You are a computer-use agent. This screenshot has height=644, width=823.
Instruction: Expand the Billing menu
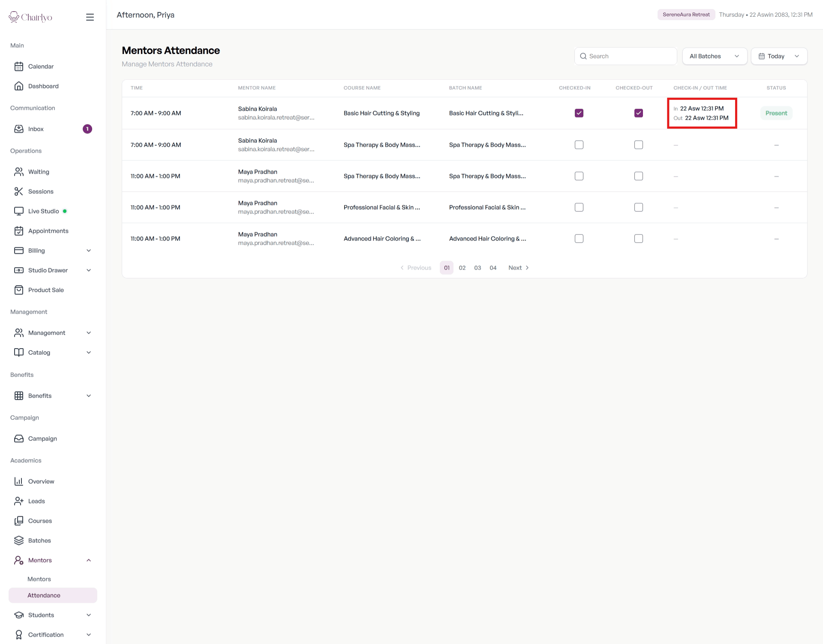(x=53, y=251)
